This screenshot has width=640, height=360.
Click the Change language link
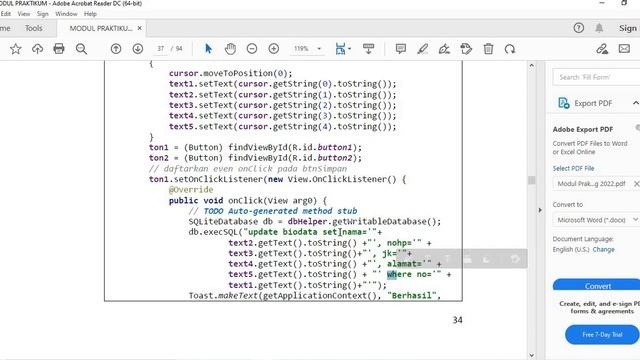click(x=603, y=249)
